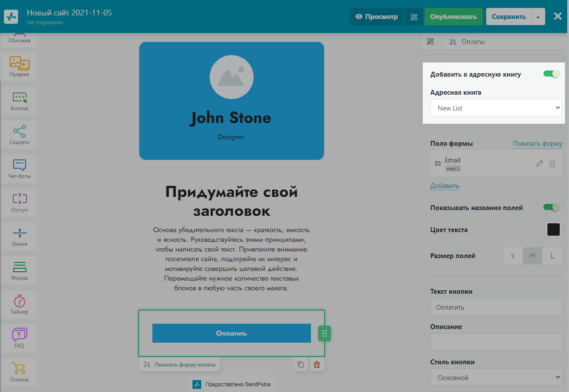The image size is (569, 392).
Task: Open design settings icon in top bar
Action: coord(414,17)
